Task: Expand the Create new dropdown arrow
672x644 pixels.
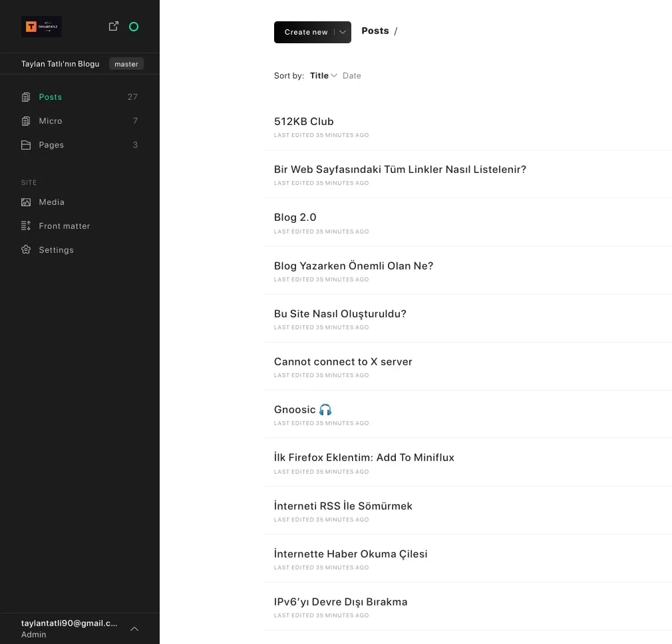Action: (343, 32)
